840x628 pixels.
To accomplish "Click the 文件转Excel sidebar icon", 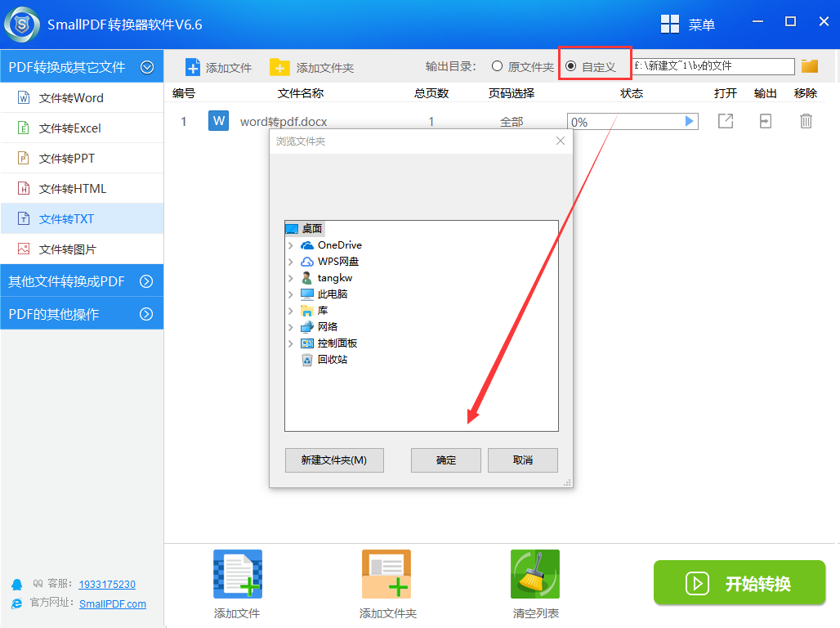I will (24, 128).
